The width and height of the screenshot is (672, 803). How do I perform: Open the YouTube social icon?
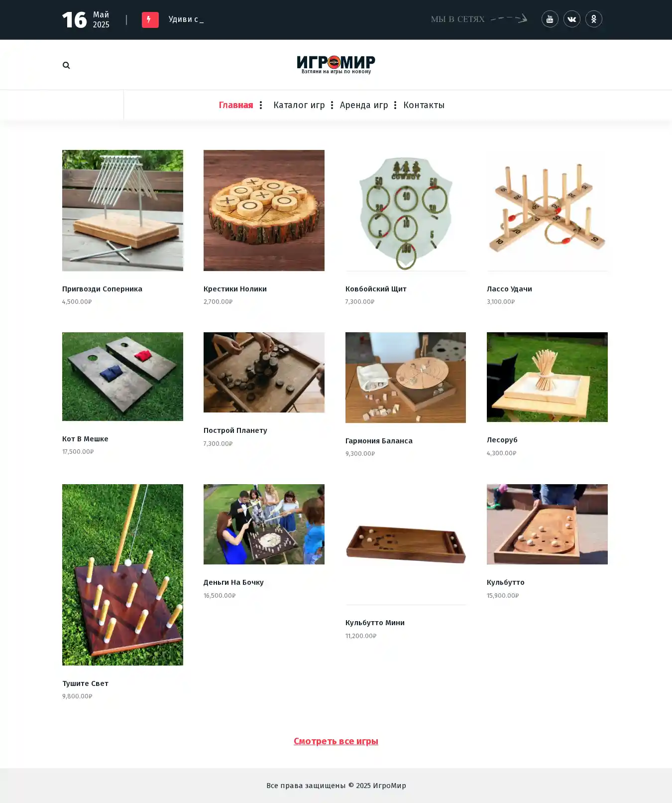click(x=550, y=19)
